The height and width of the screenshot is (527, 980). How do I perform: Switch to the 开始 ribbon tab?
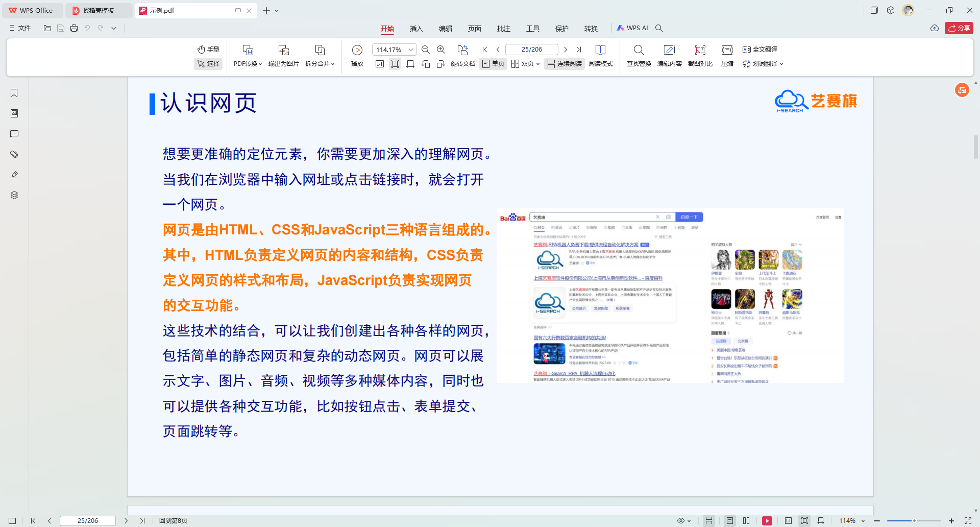[387, 29]
